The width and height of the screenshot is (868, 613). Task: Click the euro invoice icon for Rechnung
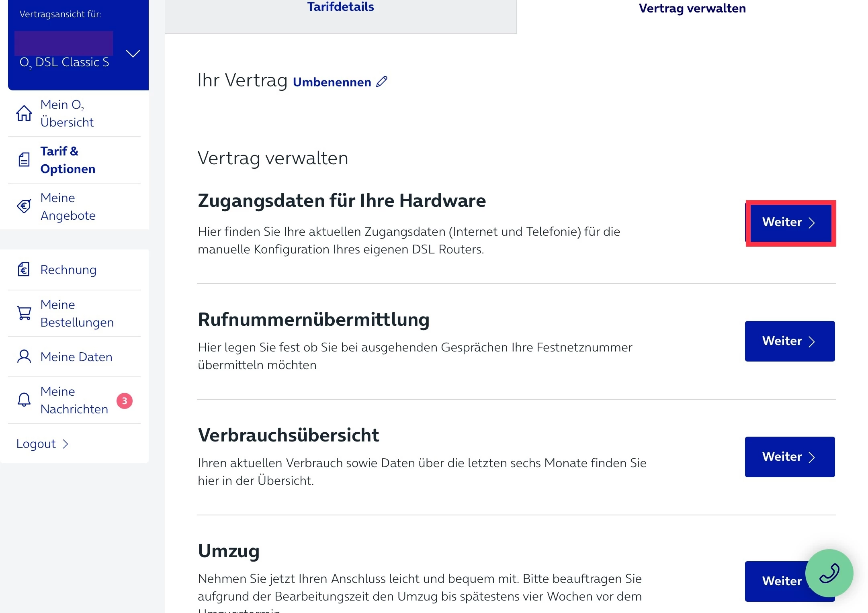tap(24, 270)
